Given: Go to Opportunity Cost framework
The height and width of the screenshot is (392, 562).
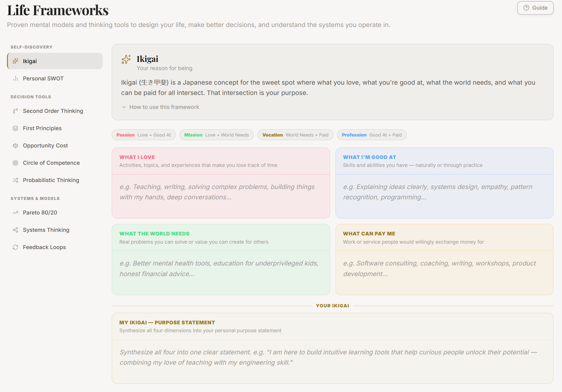Looking at the screenshot, I should 55,145.
